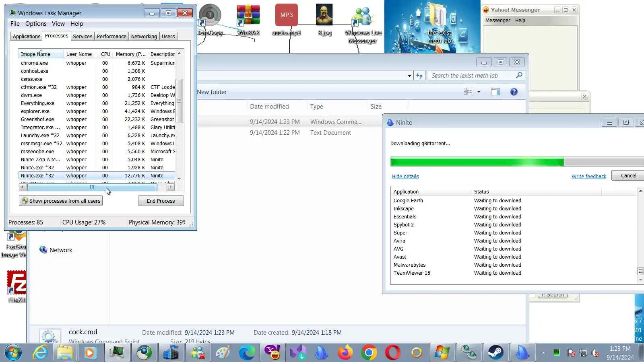Open the network tray icon
This screenshot has width=644, height=362.
coord(583,353)
